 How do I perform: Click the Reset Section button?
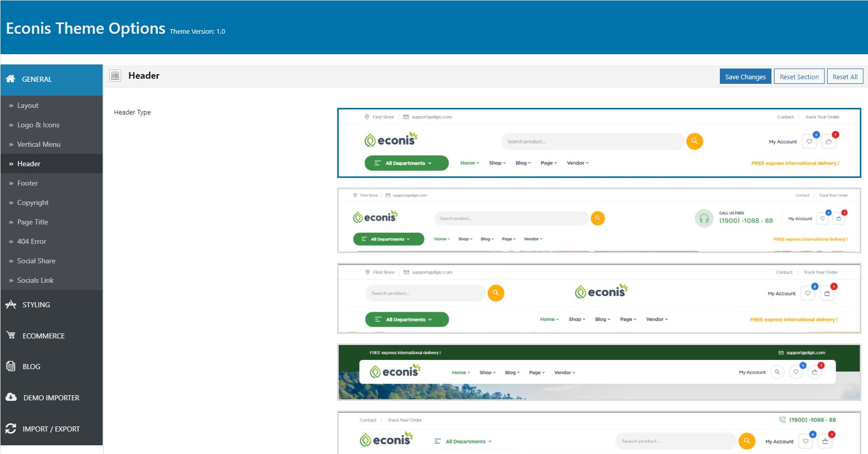coord(799,77)
